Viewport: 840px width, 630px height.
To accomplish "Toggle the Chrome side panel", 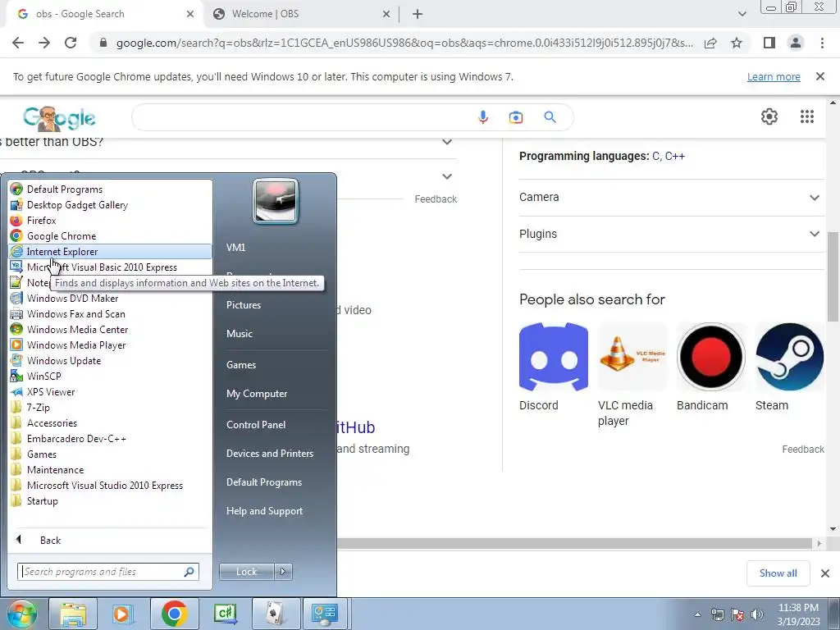I will click(769, 43).
